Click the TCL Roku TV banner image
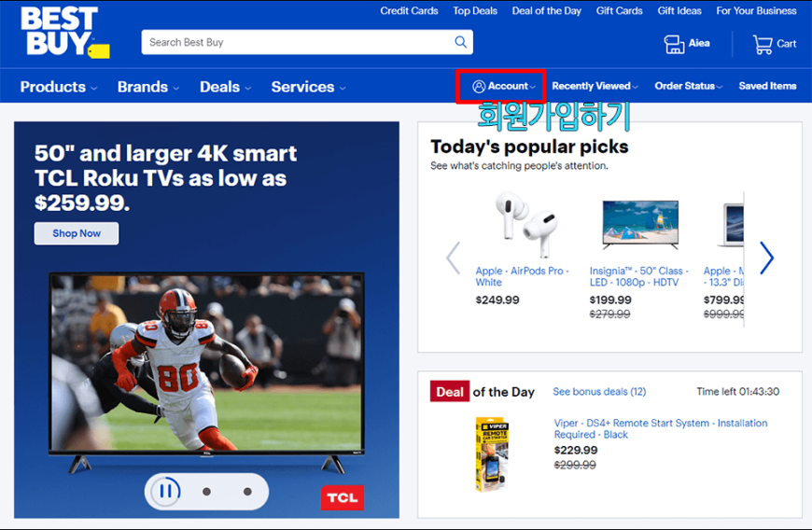 [206, 371]
